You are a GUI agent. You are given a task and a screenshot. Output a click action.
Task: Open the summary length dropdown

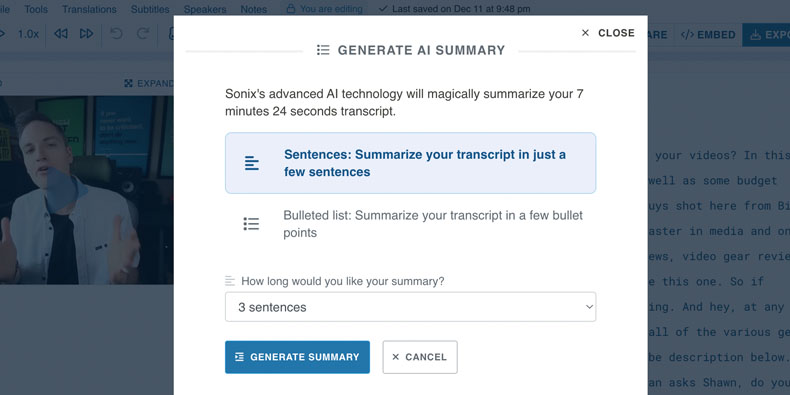(411, 307)
